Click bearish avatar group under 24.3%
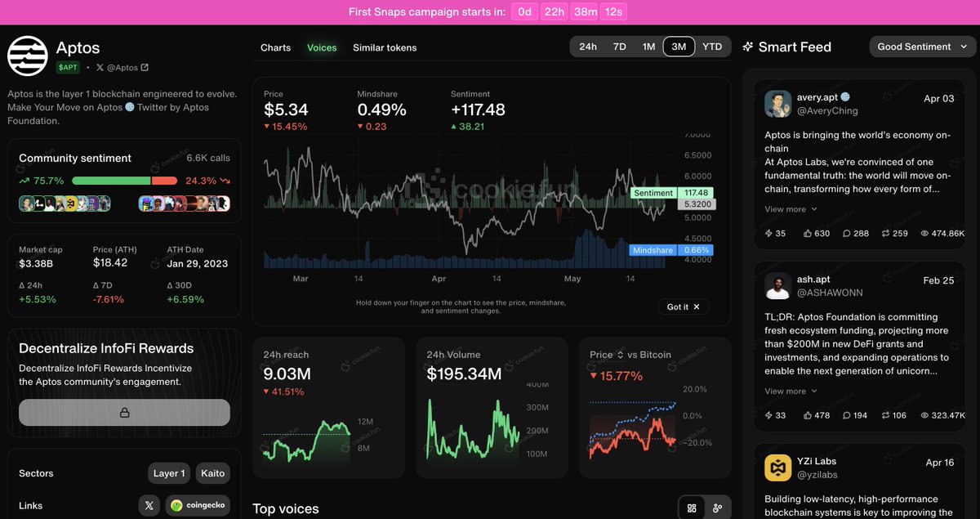980x519 pixels. pyautogui.click(x=185, y=204)
